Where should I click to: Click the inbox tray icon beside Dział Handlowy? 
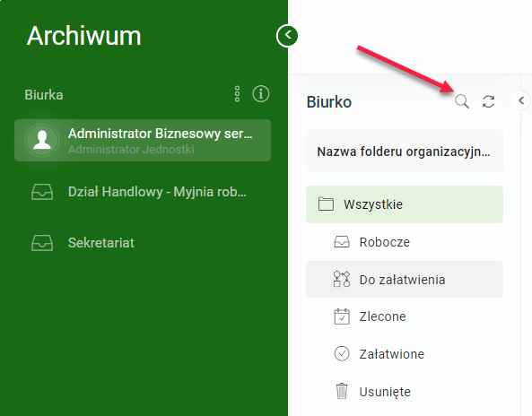(x=42, y=192)
